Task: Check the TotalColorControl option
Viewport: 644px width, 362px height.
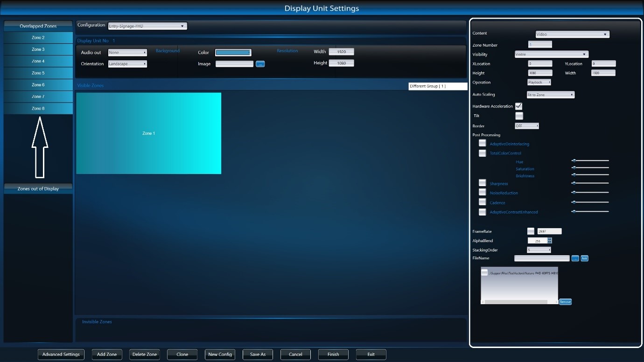Action: click(482, 153)
